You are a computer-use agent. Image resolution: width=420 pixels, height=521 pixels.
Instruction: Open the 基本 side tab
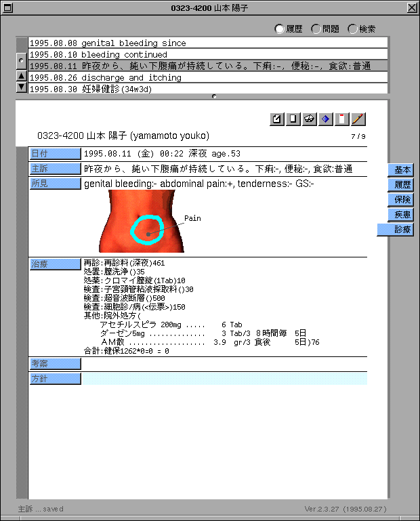[402, 170]
